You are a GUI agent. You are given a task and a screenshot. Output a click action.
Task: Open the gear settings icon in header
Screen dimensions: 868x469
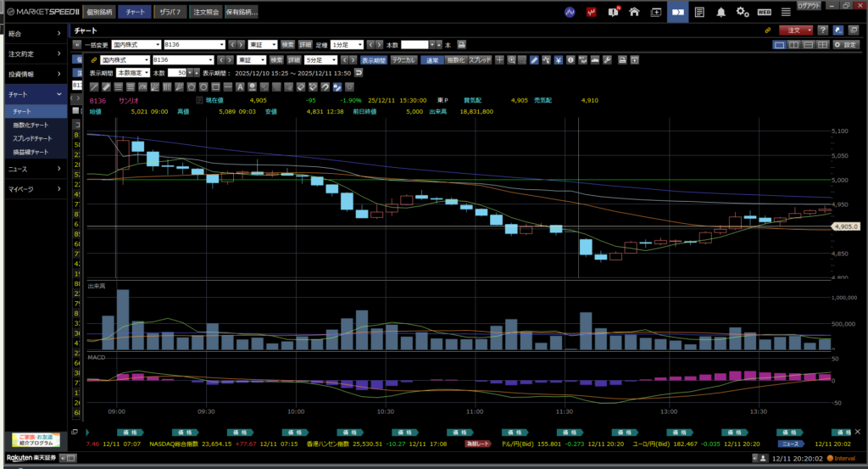743,12
